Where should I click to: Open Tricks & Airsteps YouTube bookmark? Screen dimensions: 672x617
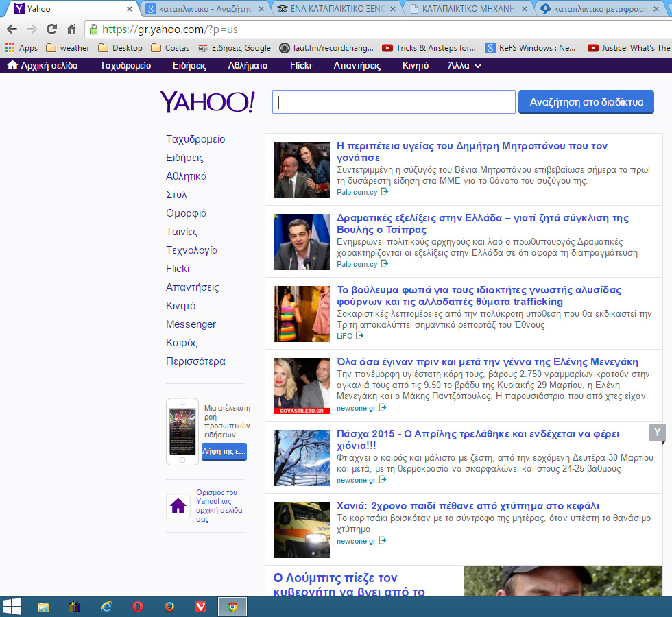click(x=429, y=47)
